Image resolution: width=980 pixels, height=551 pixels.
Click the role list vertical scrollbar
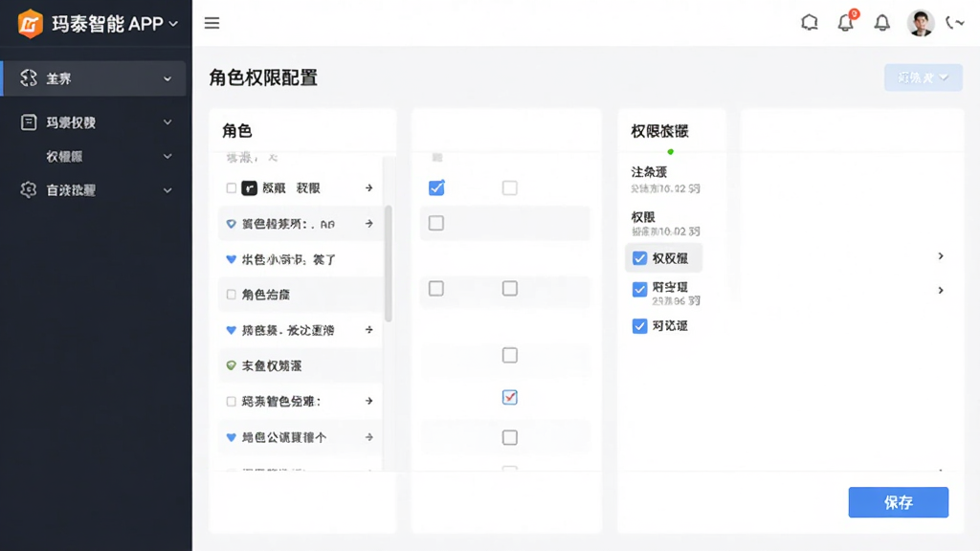[x=389, y=262]
